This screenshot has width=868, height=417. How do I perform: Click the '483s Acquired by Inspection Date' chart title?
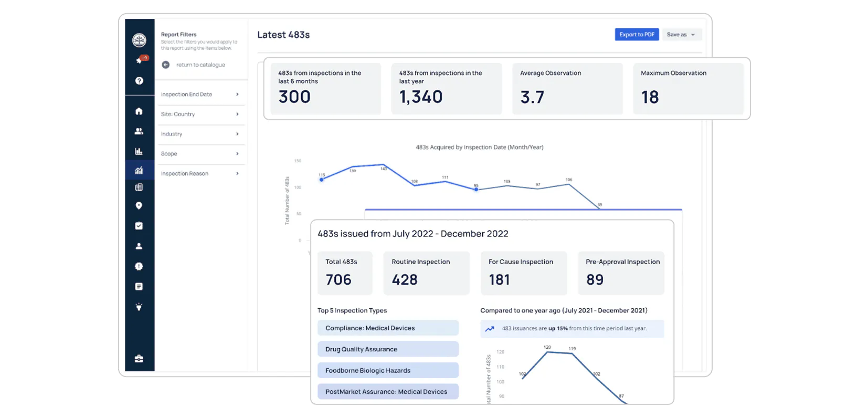pos(480,147)
